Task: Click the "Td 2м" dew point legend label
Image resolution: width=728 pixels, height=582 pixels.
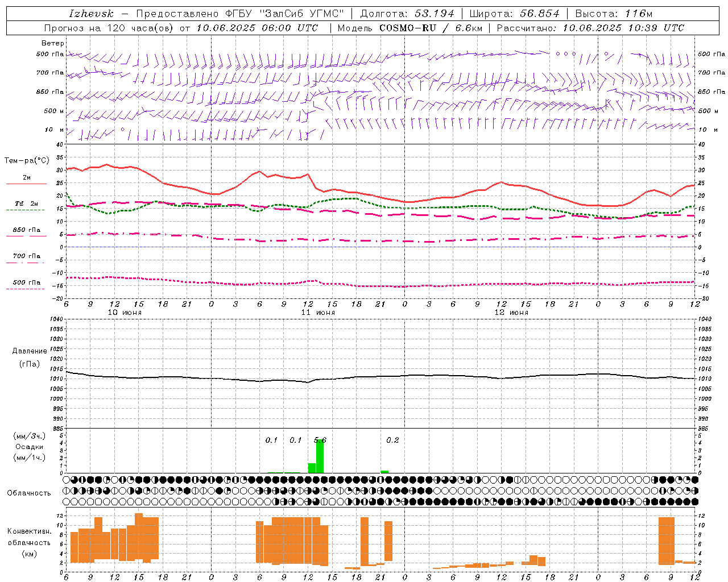Action: 26,203
